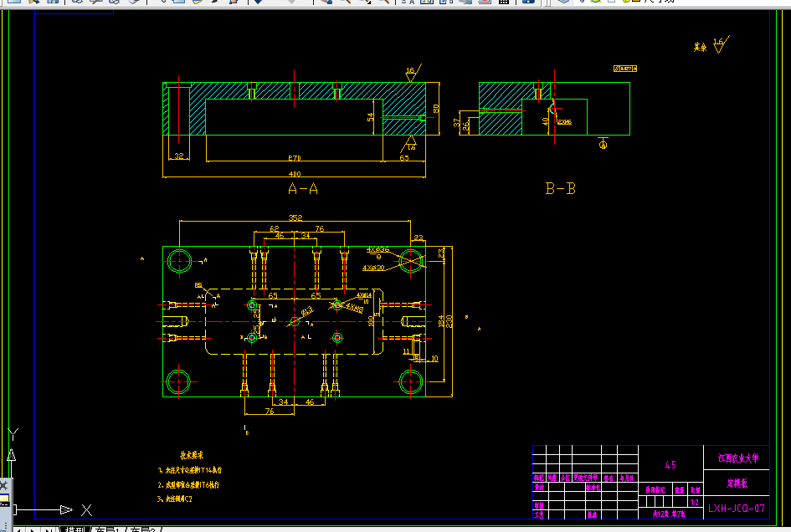Click the 270 cavity length dimension
The image size is (791, 532).
(295, 158)
